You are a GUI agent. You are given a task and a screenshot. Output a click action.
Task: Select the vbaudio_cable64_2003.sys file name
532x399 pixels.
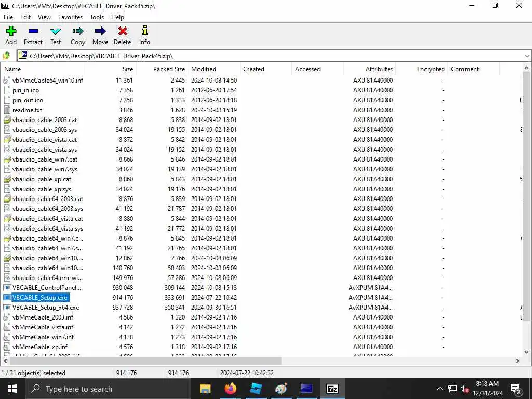pyautogui.click(x=47, y=209)
